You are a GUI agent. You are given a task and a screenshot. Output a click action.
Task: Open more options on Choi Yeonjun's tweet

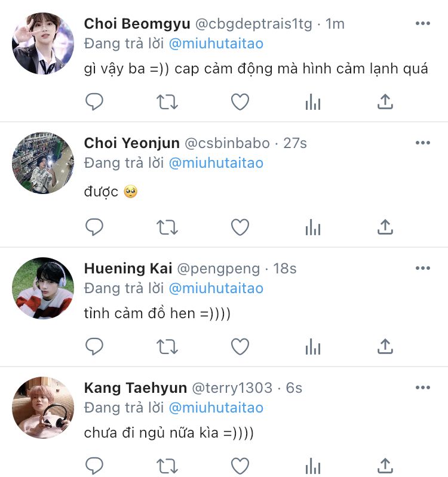423,143
